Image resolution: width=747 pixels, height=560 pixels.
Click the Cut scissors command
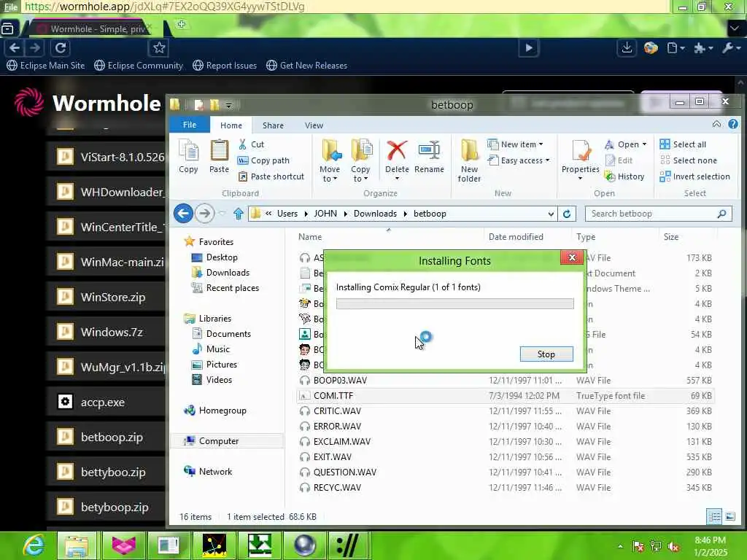(x=251, y=144)
